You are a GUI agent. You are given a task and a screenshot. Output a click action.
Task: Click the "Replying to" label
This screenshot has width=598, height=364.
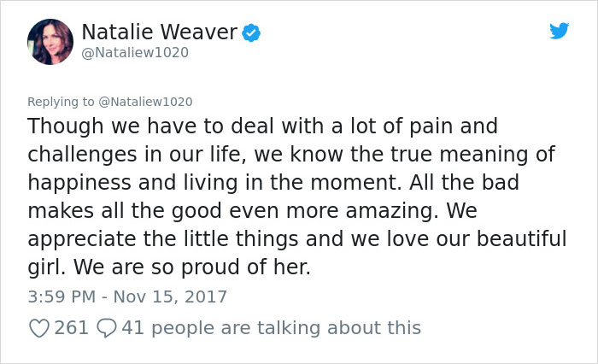pyautogui.click(x=60, y=101)
